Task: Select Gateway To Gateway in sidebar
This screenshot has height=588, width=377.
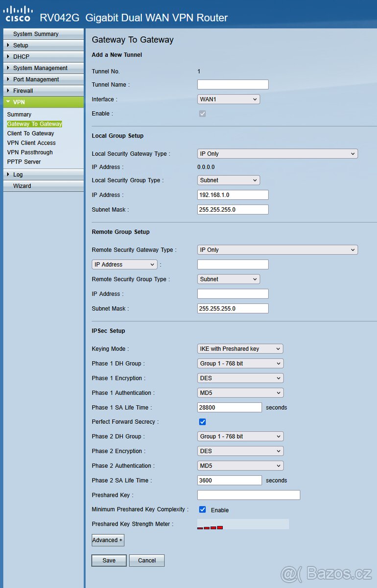Action: coord(34,124)
